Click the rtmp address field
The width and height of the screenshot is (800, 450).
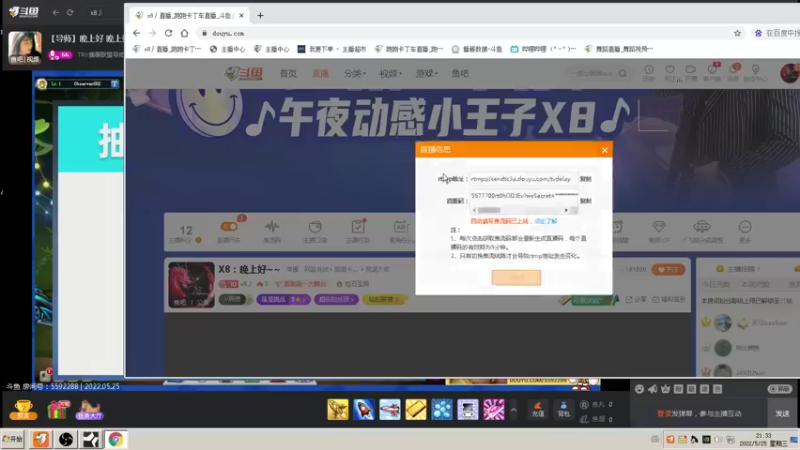click(523, 179)
